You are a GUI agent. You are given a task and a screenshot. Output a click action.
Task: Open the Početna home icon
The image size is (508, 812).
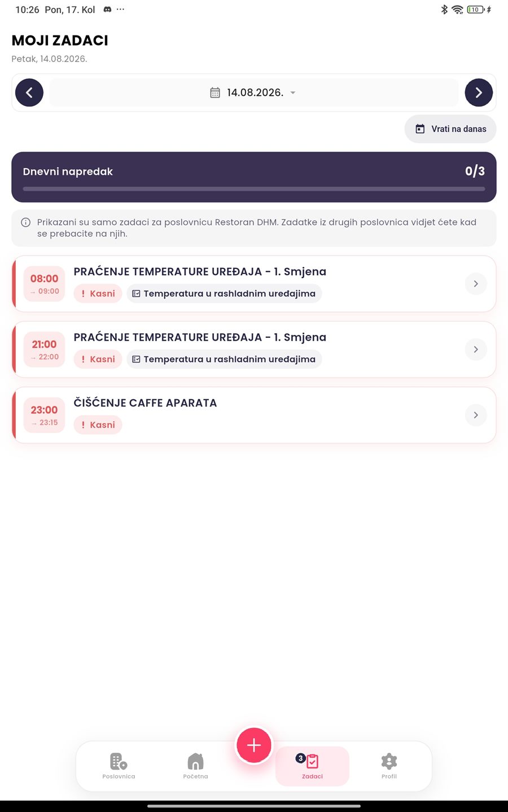click(x=195, y=761)
